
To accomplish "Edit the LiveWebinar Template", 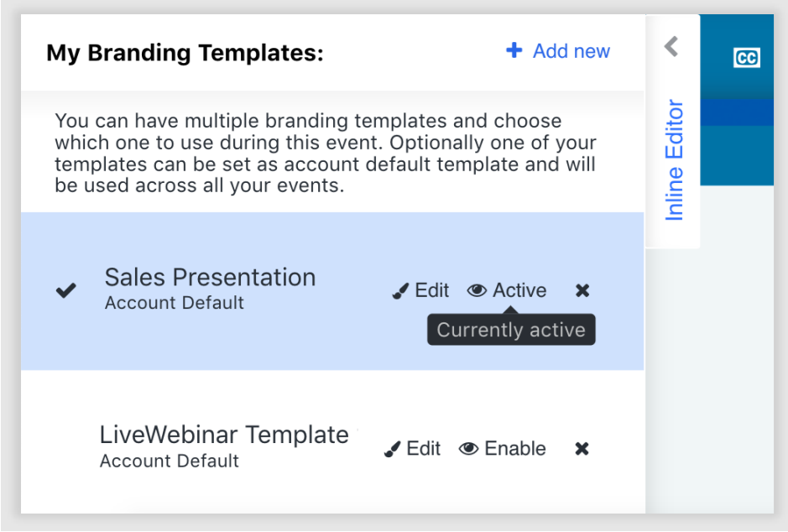I will (423, 449).
